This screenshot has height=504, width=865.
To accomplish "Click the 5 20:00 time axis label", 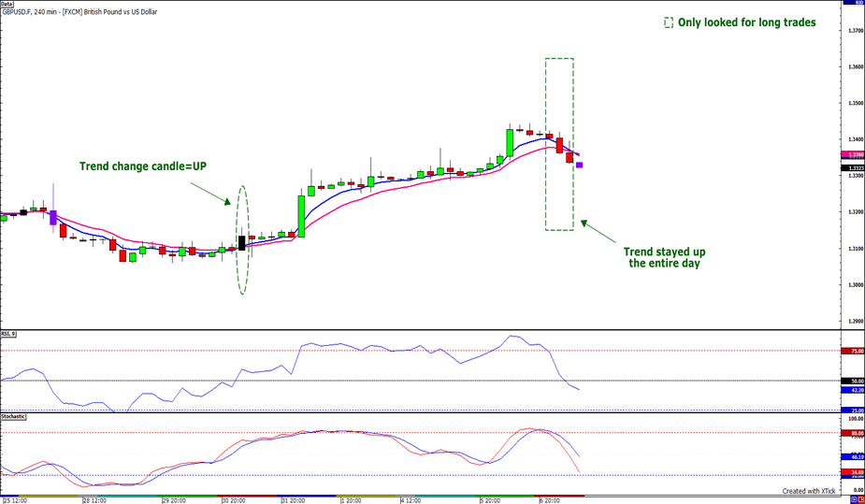I will (x=490, y=500).
